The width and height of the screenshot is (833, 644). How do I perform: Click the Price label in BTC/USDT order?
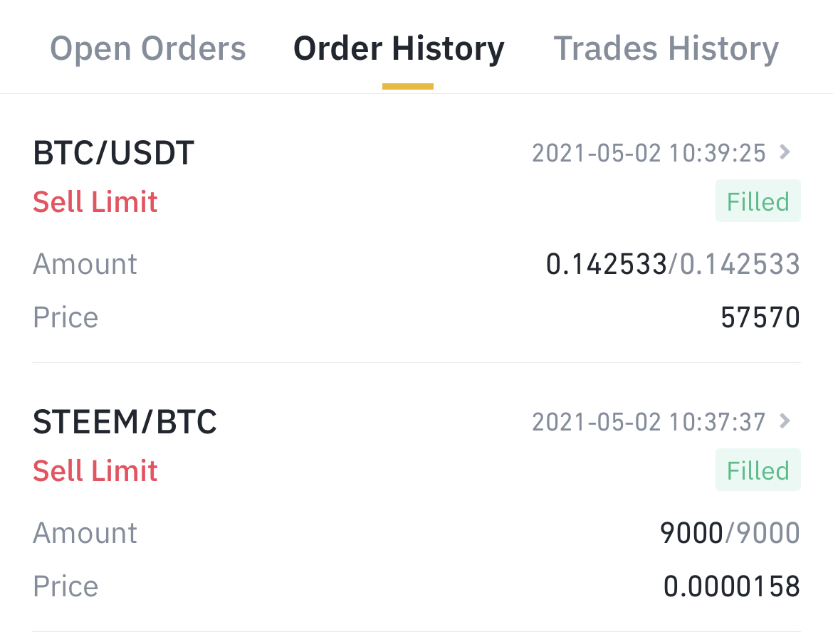(x=66, y=317)
